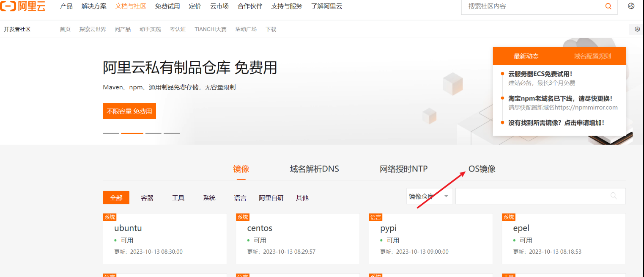Click the 建站必备,最长3个月免费 subtitle
Image resolution: width=644 pixels, height=277 pixels.
point(542,83)
